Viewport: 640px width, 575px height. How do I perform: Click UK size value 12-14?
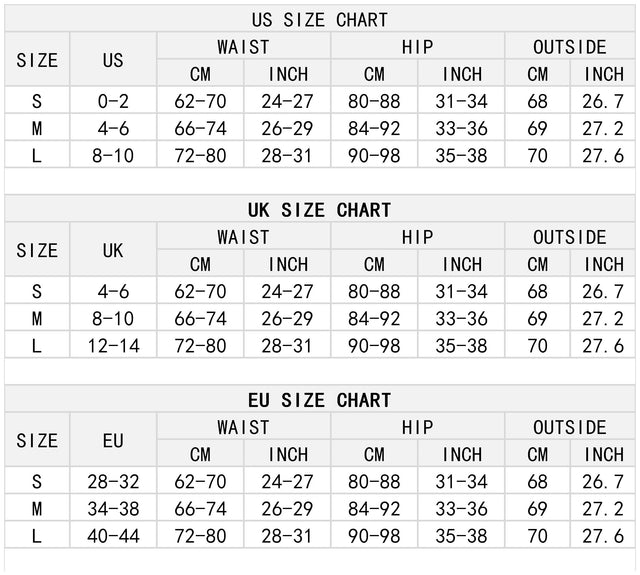(113, 345)
